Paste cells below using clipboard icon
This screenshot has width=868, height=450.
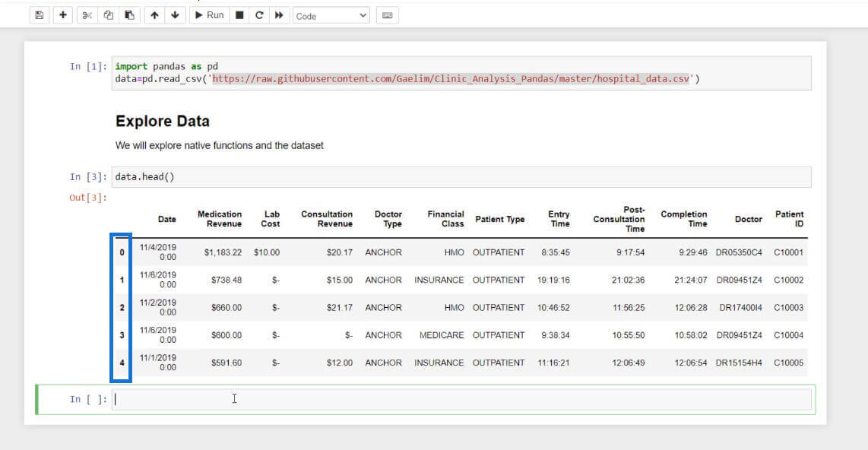click(129, 15)
